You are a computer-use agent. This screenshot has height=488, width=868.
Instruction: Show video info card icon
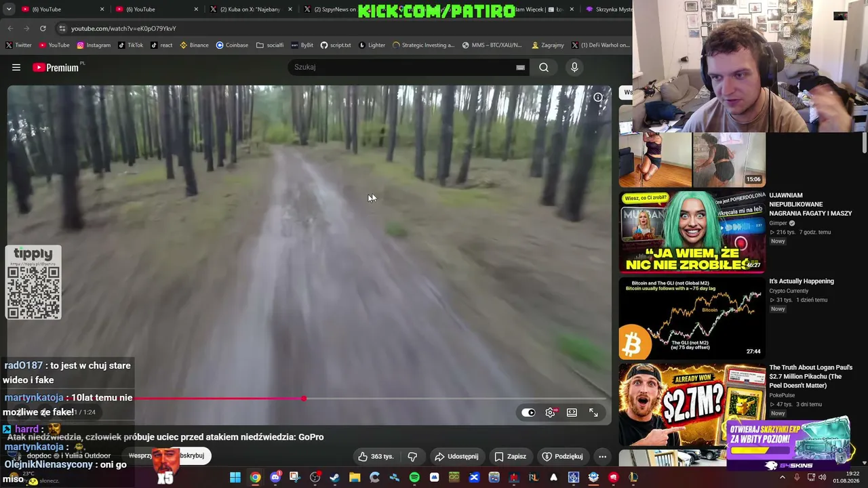[x=598, y=97]
